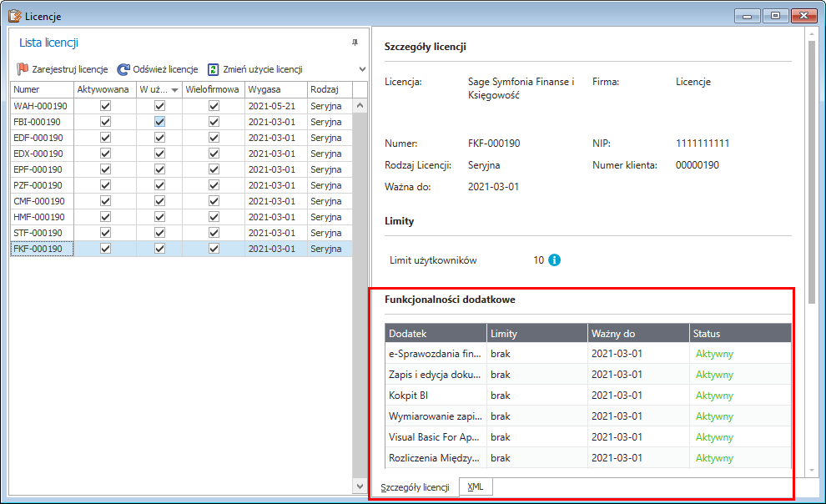This screenshot has height=504, width=826.
Task: Sort add-ons by Limity column header
Action: (537, 334)
